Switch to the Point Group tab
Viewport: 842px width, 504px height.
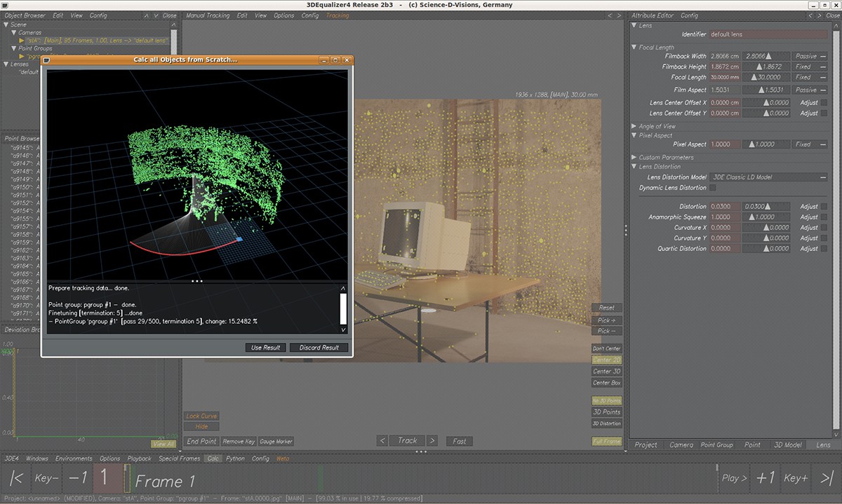716,445
